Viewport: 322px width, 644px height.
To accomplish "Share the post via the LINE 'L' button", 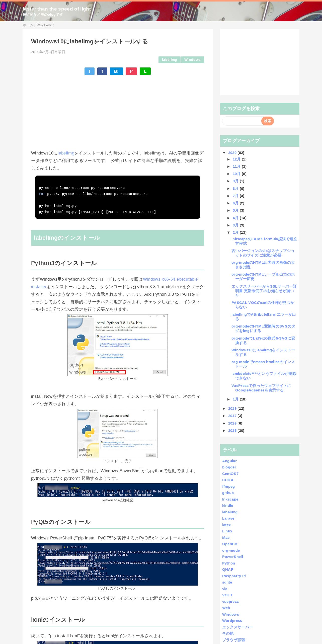I will [x=145, y=71].
